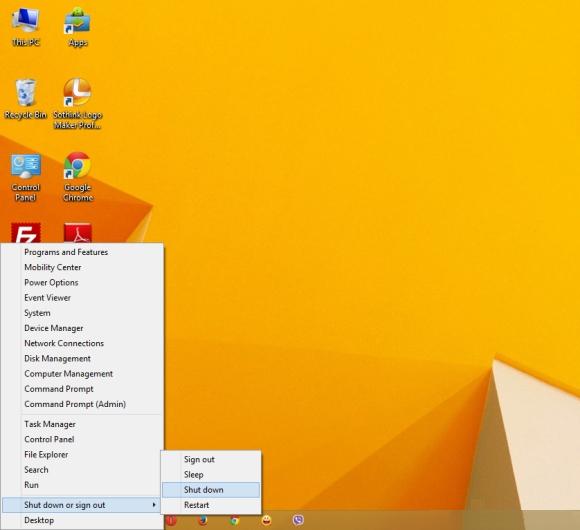The height and width of the screenshot is (530, 580).
Task: Open Programs and Features
Action: click(82, 252)
